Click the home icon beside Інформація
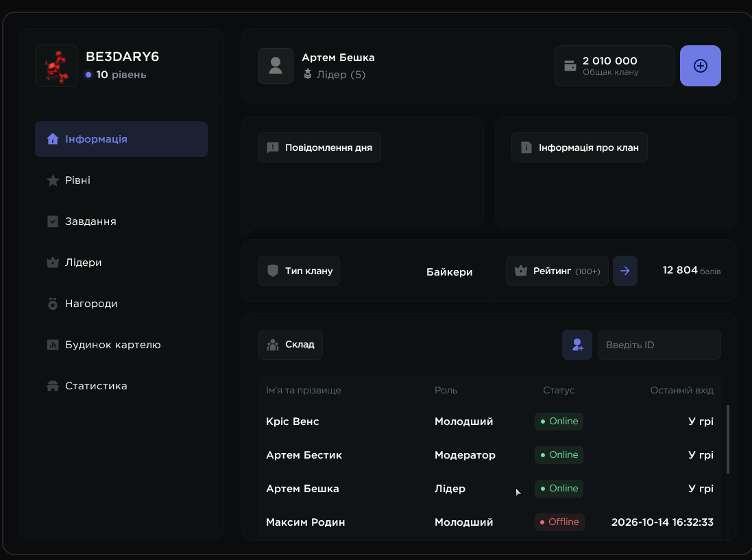This screenshot has width=752, height=560. point(53,139)
